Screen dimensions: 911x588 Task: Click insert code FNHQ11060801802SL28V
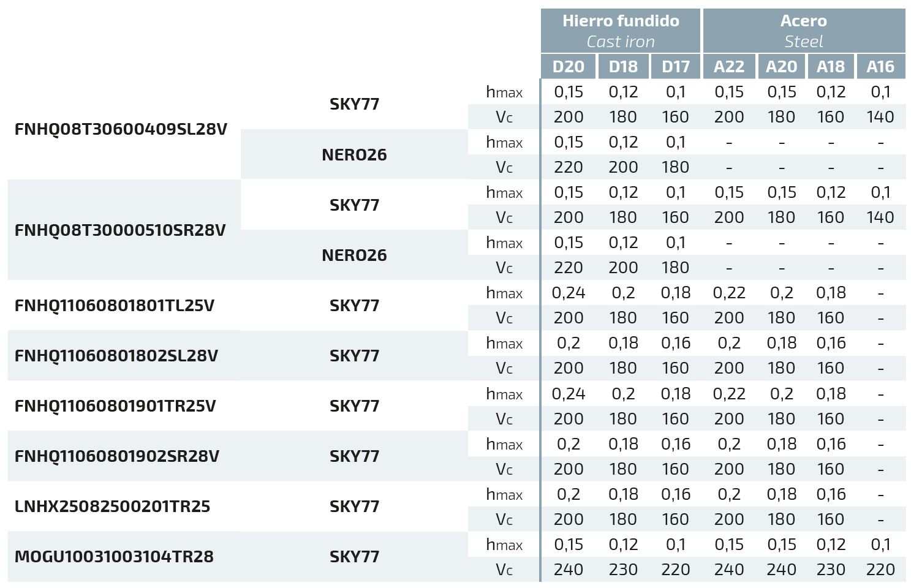pyautogui.click(x=116, y=356)
